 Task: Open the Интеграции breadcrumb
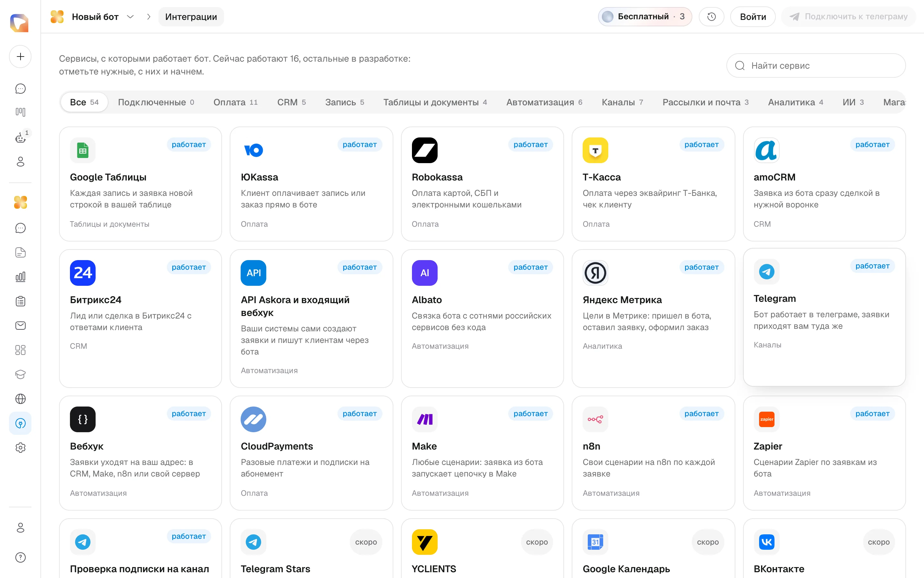click(x=191, y=17)
